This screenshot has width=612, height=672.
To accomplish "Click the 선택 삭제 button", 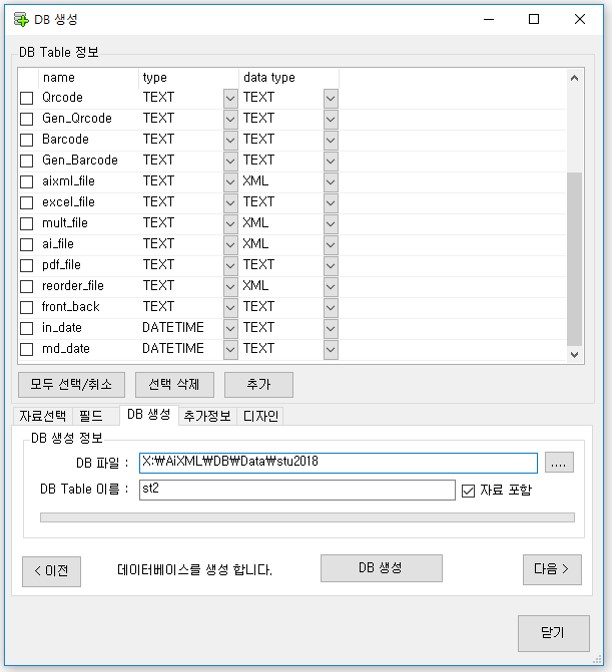I will pos(174,385).
